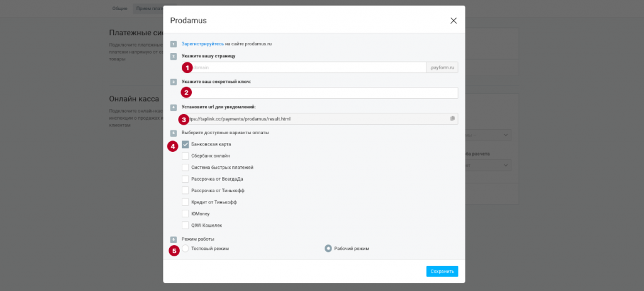Image resolution: width=644 pixels, height=291 pixels.
Task: Tick the Система быстрых платежей checkbox
Action: click(x=186, y=168)
